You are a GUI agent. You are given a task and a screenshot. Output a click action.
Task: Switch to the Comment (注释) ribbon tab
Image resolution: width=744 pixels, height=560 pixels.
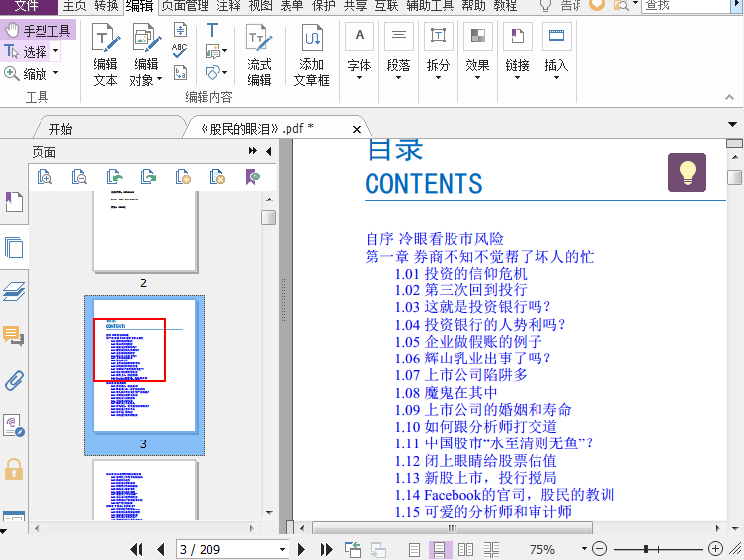click(x=228, y=6)
